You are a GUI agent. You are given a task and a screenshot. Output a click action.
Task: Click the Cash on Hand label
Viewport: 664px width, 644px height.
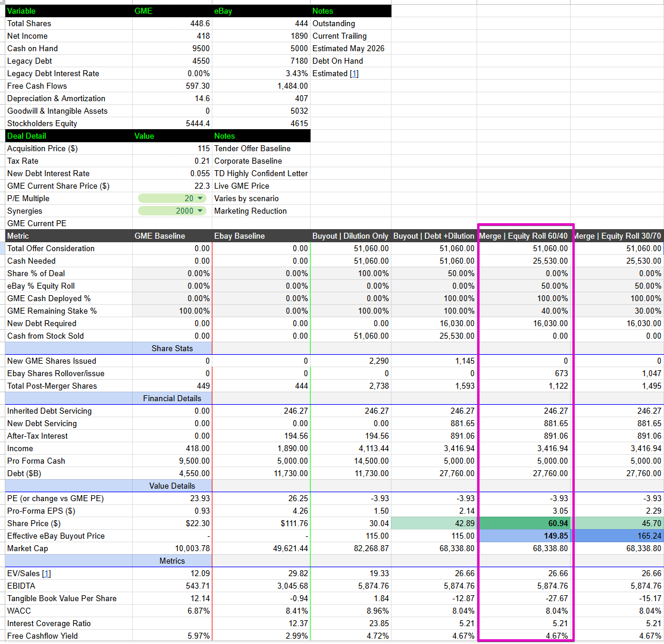(x=33, y=48)
